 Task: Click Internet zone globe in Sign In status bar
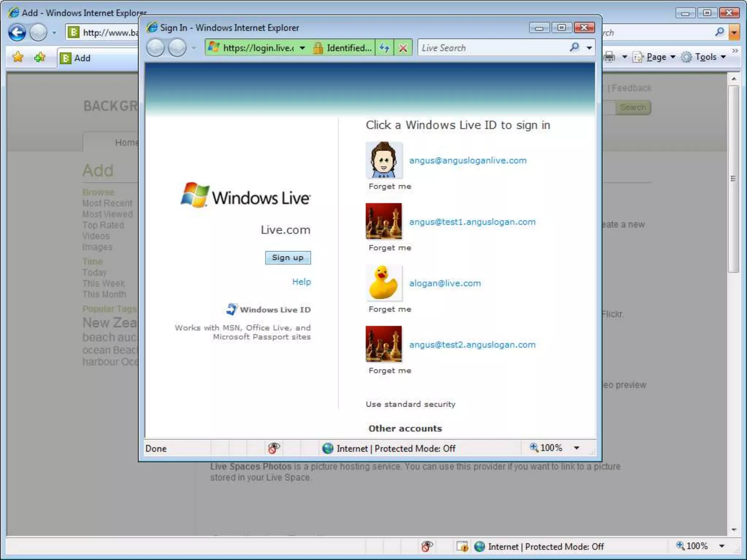[328, 448]
